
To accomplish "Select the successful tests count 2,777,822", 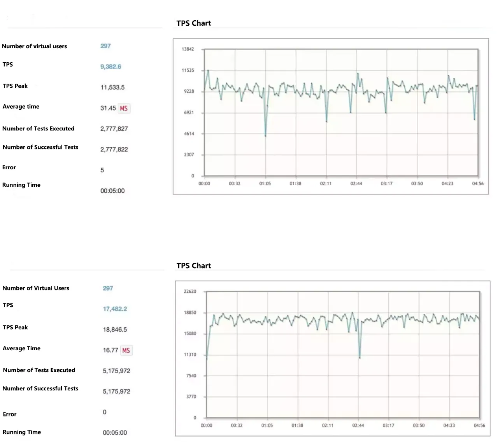I will point(114,149).
